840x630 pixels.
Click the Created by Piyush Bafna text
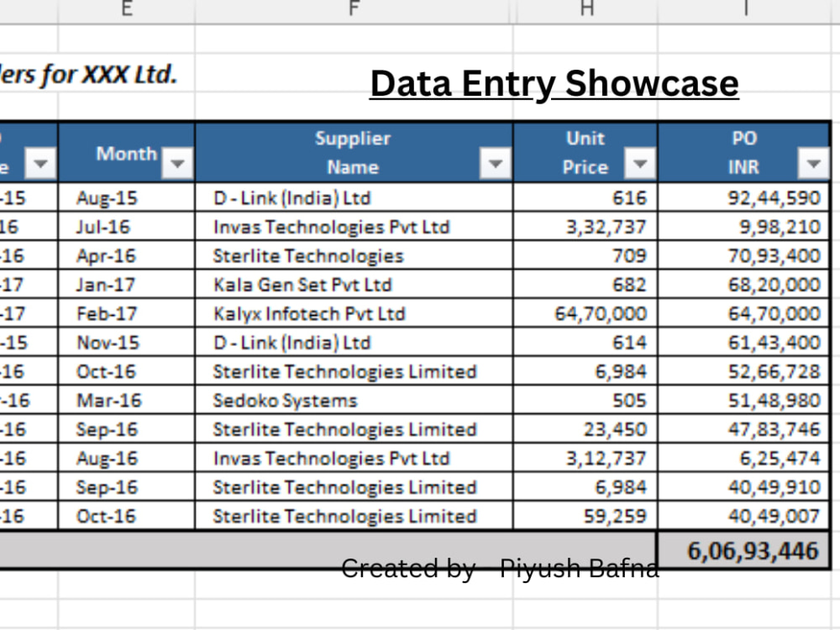tap(500, 568)
